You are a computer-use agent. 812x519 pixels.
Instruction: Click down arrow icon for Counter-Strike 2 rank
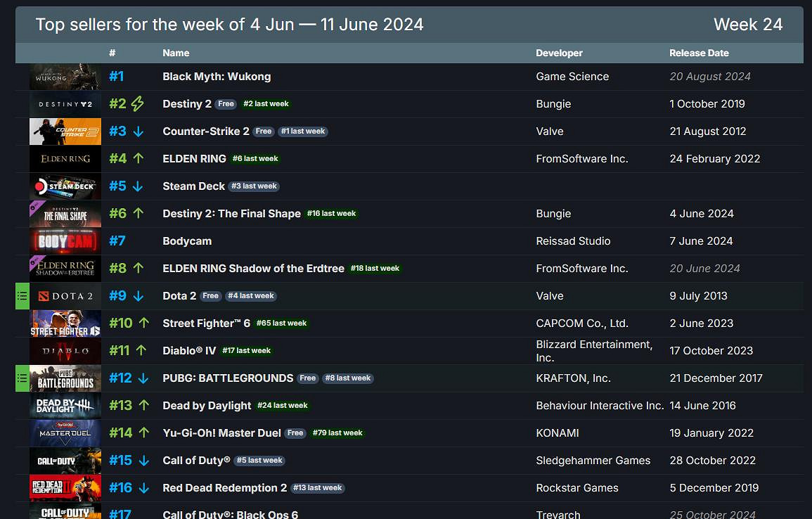point(138,132)
